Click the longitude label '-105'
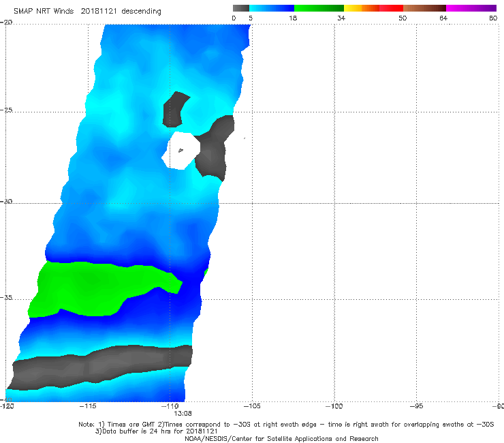This screenshot has width=504, height=443. tap(252, 406)
